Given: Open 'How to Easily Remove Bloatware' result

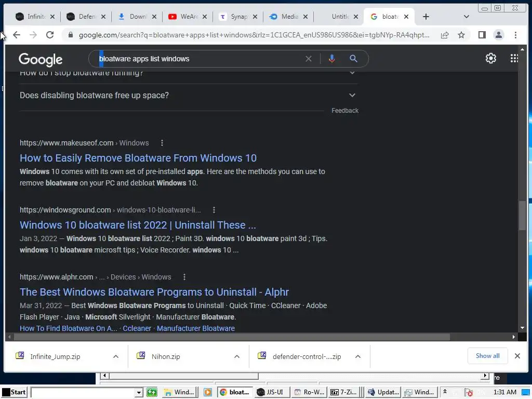Looking at the screenshot, I should click(x=138, y=158).
